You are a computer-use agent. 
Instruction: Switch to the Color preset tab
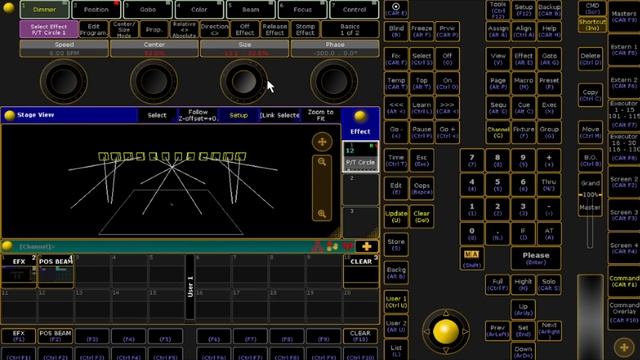(x=199, y=10)
